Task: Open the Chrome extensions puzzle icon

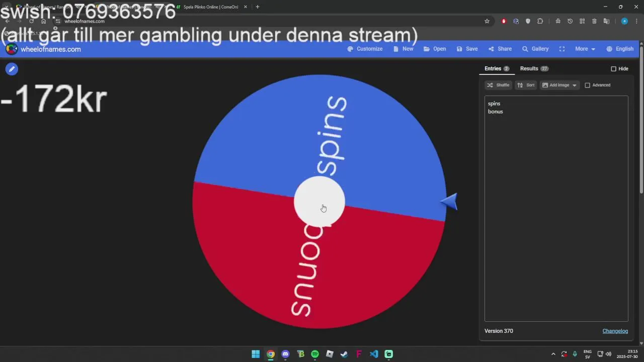Action: (x=540, y=21)
